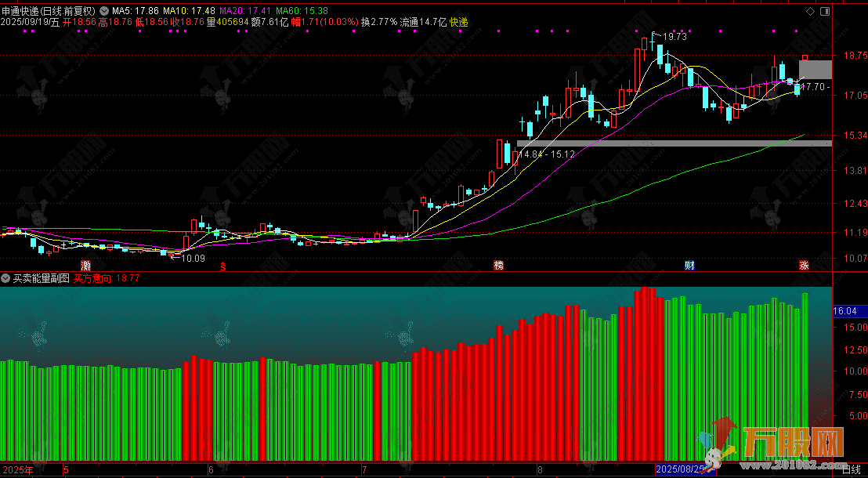The image size is (868, 478).
Task: Select the gray gap box near 18.75
Action: pos(815,69)
